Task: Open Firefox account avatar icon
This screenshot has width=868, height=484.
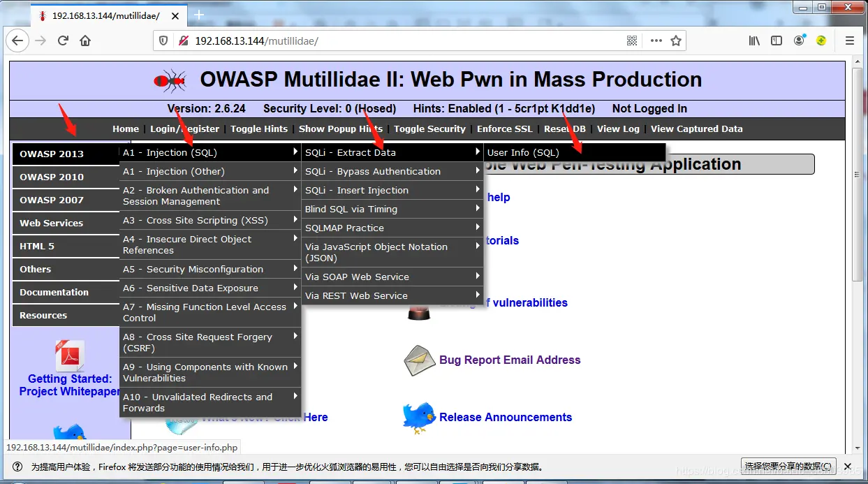Action: point(800,41)
